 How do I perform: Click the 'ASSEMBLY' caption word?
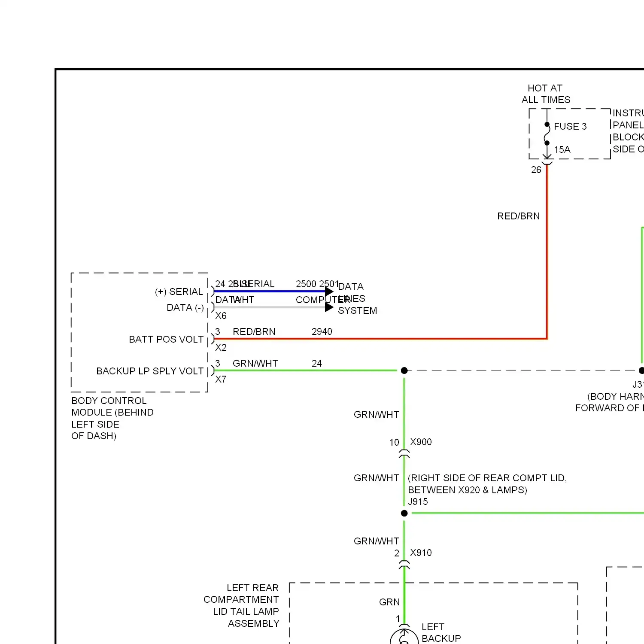coord(254,623)
